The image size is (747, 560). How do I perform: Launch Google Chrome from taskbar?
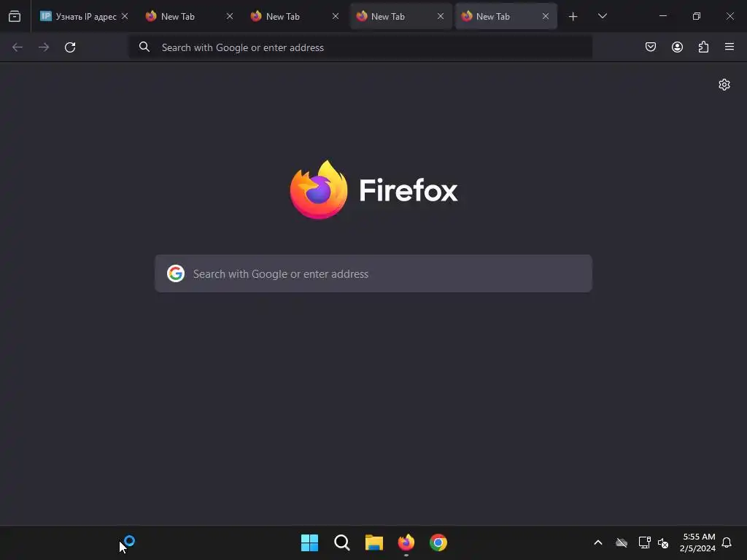438,542
